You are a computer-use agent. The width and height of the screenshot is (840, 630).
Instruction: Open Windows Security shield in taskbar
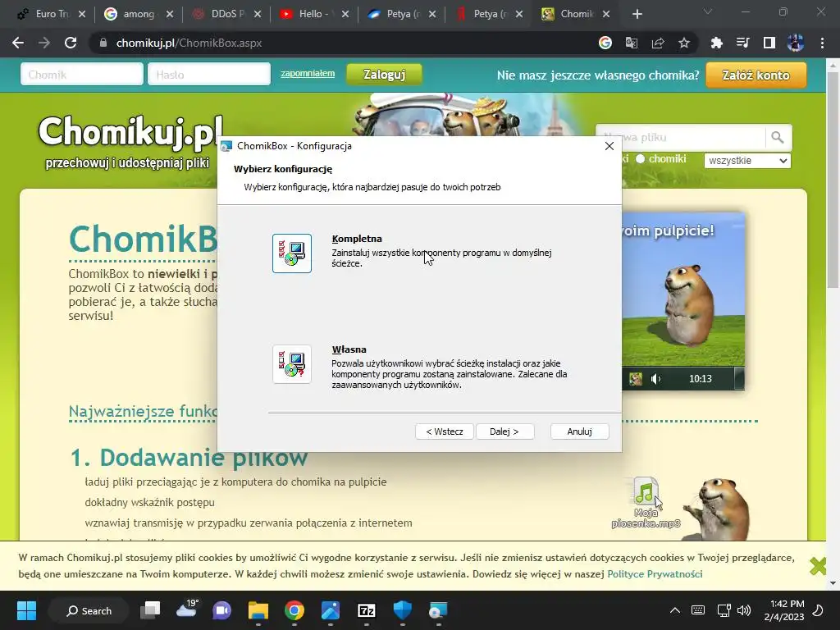(x=402, y=610)
